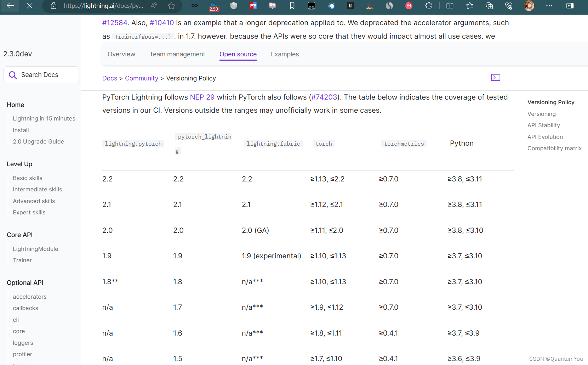This screenshot has height=365, width=588.
Task: Switch to the Examples tab
Action: pos(285,54)
